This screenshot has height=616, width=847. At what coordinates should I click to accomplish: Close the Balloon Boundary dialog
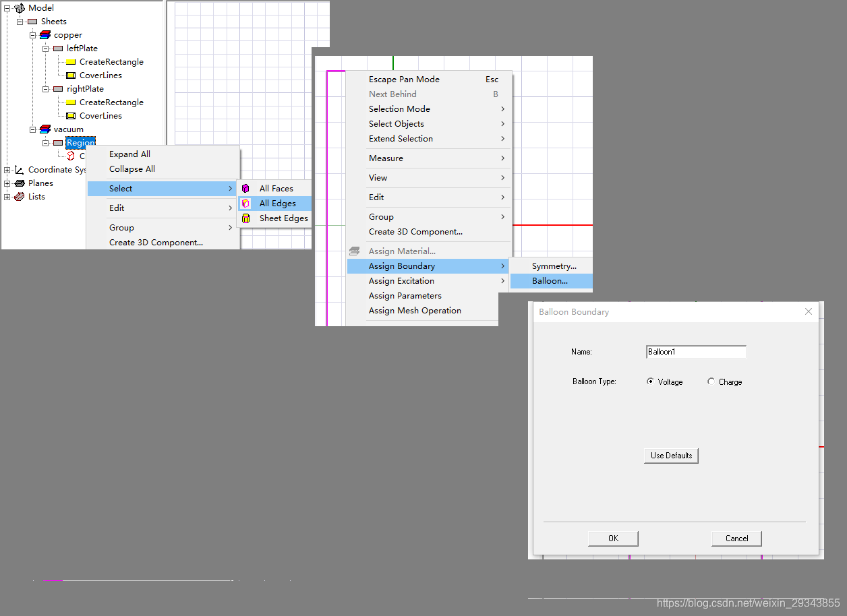tap(809, 311)
